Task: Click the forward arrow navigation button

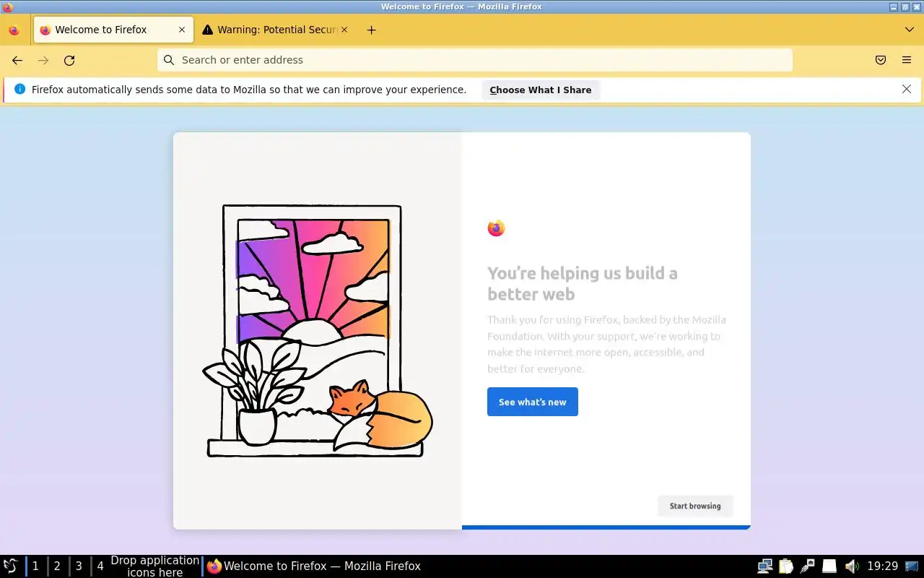Action: [43, 61]
